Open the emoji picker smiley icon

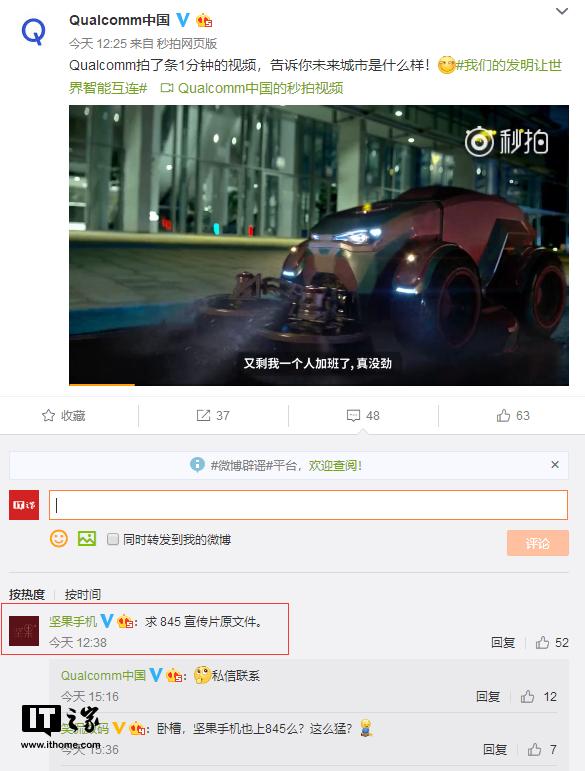[x=58, y=539]
